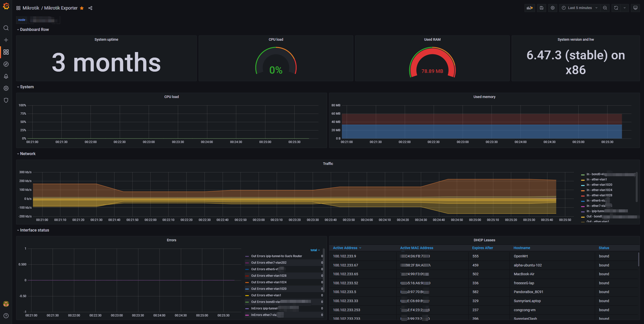Open the Used RAM panel title menu
Viewport: 644px width, 324px height.
[432, 39]
